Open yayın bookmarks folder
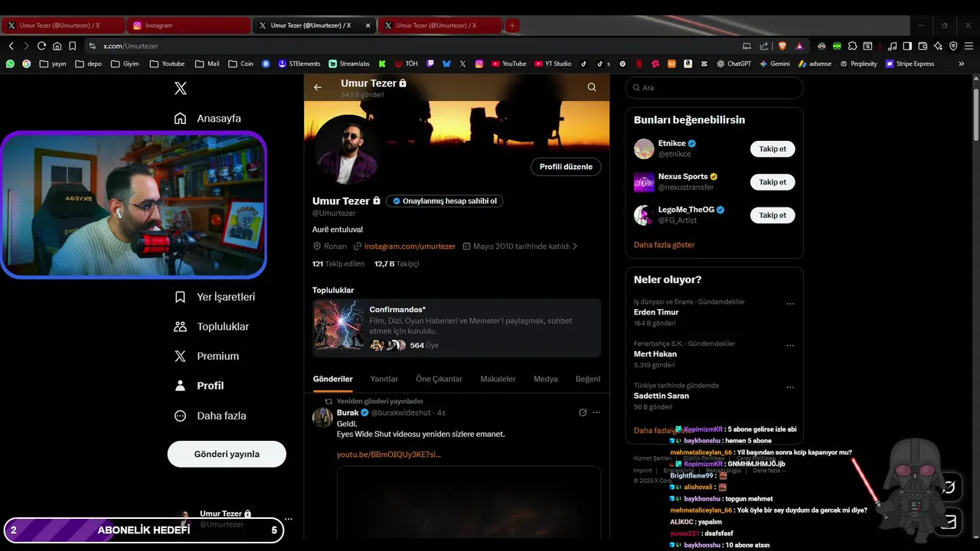980x551 pixels. pos(53,64)
